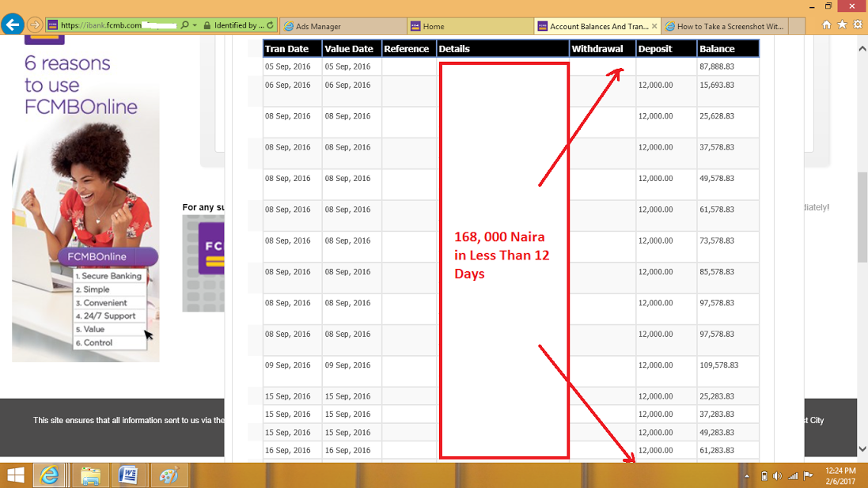Click the network signal tray icon

794,476
